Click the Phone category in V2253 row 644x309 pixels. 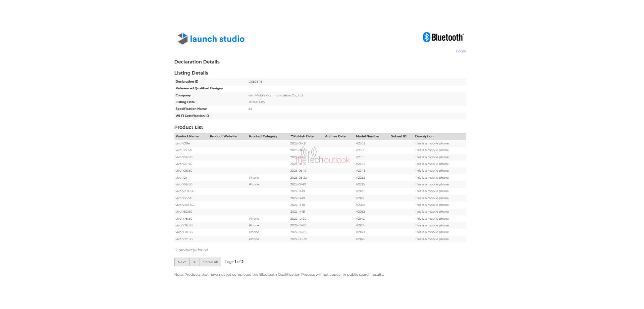tap(254, 178)
